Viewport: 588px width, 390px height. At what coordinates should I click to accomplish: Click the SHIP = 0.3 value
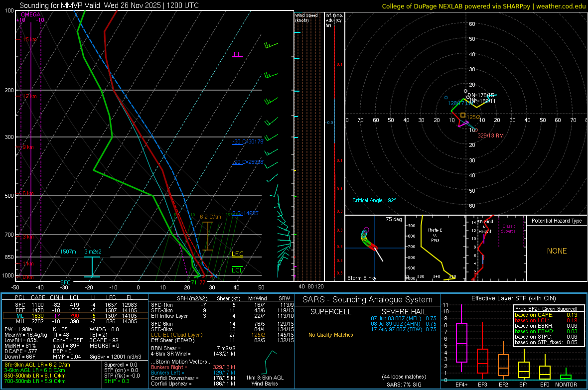tap(117, 381)
